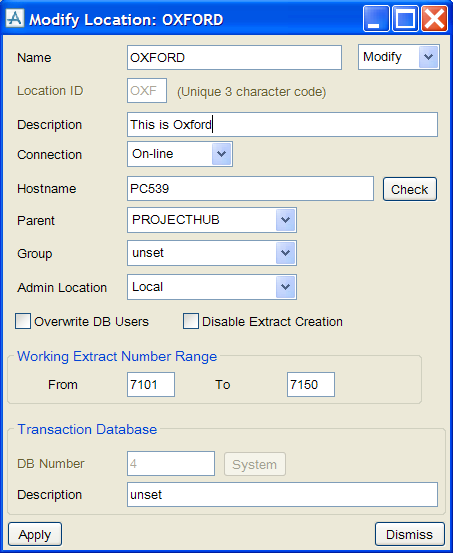Expand the Group unset dropdown

click(212, 253)
